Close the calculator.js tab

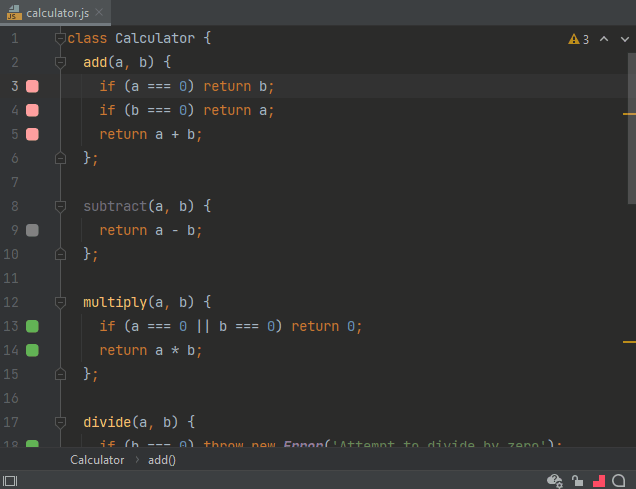98,12
